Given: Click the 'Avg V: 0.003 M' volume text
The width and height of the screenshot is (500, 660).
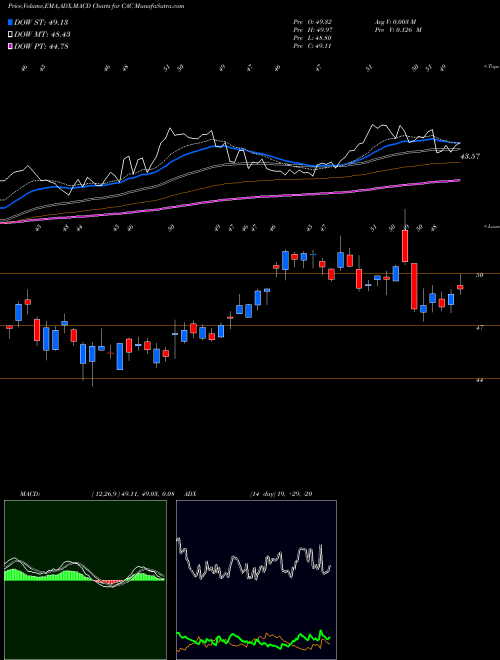Looking at the screenshot, I should pyautogui.click(x=398, y=22).
